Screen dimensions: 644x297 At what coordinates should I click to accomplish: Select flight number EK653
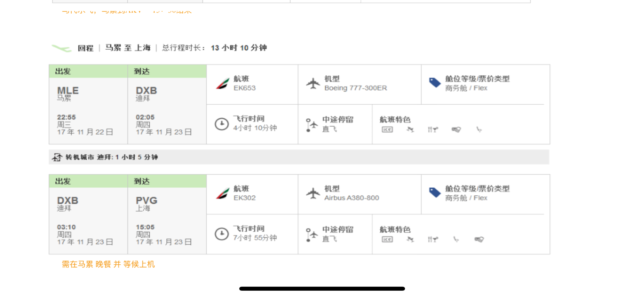[x=244, y=88]
